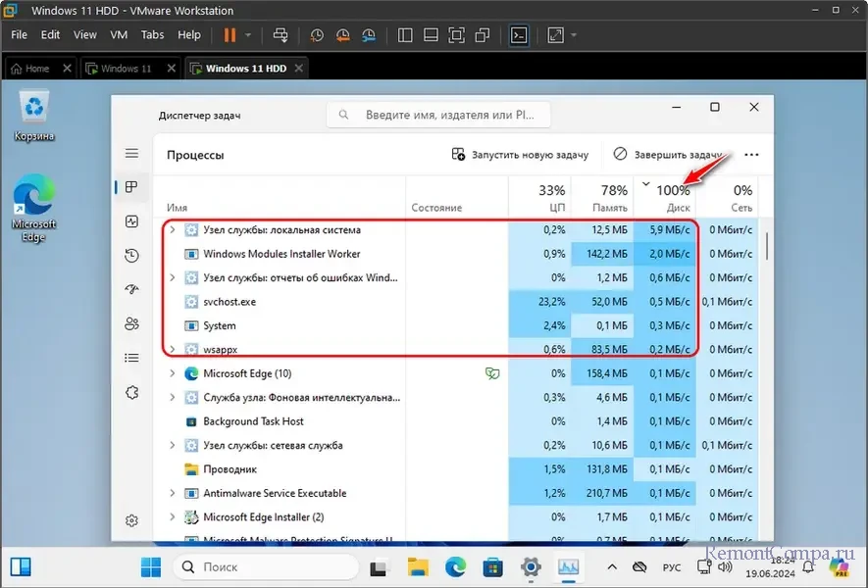This screenshot has height=588, width=868.
Task: Open Startup apps page in sidebar
Action: point(131,290)
